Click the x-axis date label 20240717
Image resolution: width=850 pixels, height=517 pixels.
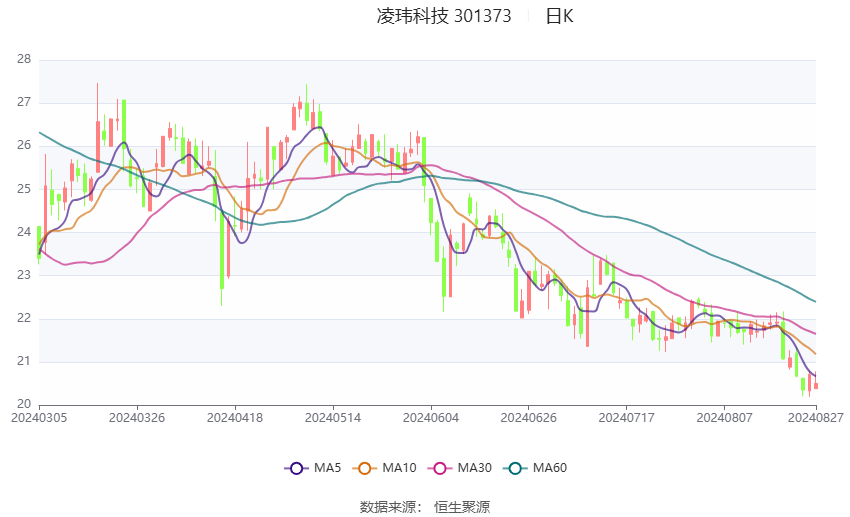coord(627,418)
